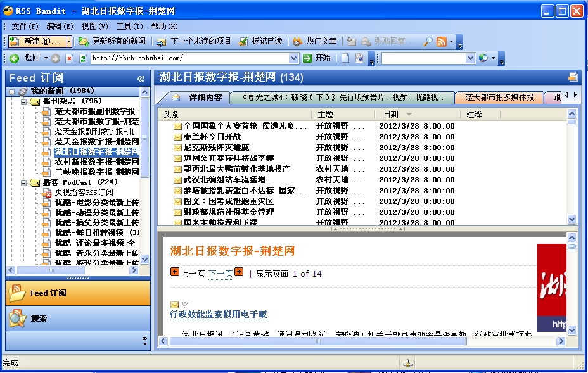Open the 视图 menu

click(94, 26)
